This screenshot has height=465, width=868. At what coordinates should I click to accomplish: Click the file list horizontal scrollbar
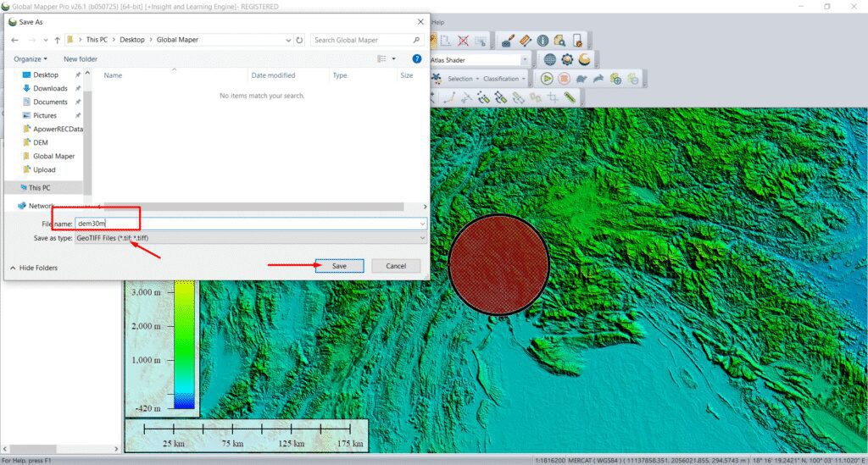[x=253, y=207]
